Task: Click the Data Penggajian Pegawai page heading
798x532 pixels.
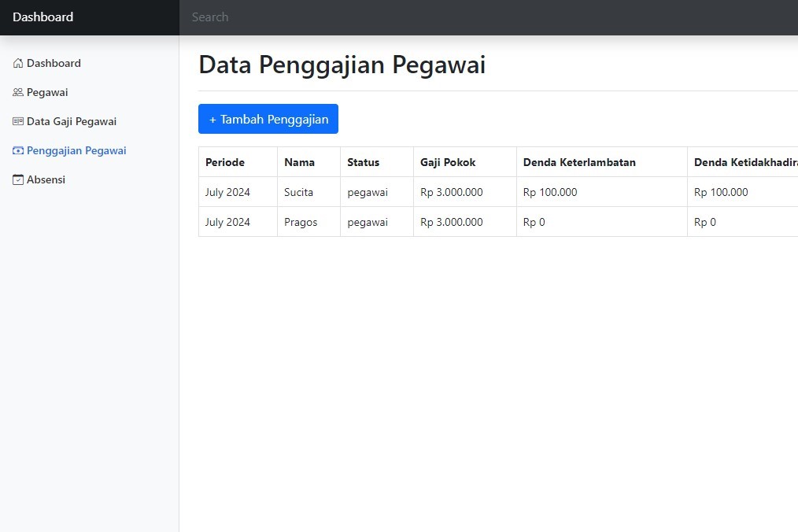Action: pyautogui.click(x=342, y=65)
